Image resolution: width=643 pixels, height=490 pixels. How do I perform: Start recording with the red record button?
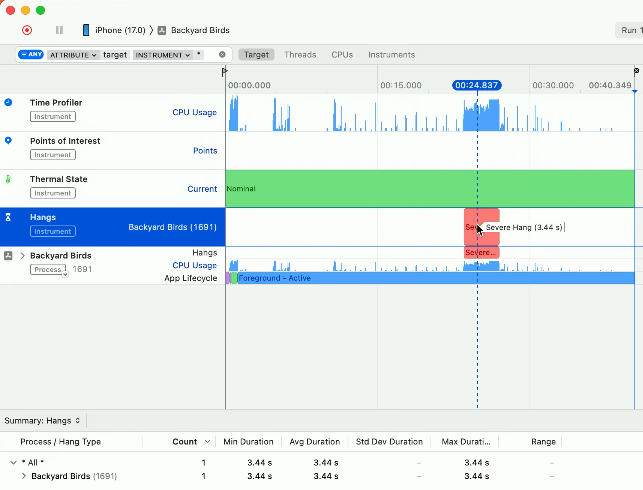[x=27, y=30]
